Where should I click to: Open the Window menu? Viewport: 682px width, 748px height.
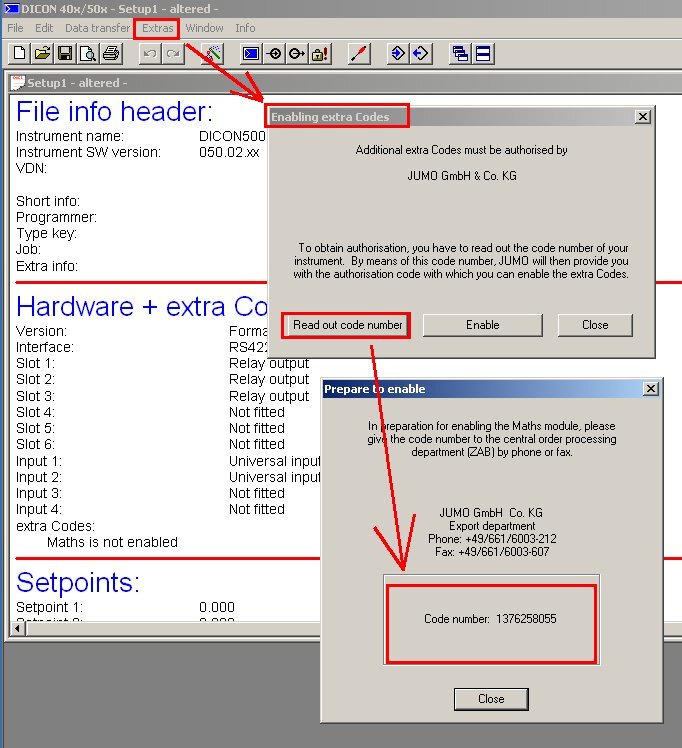coord(204,28)
